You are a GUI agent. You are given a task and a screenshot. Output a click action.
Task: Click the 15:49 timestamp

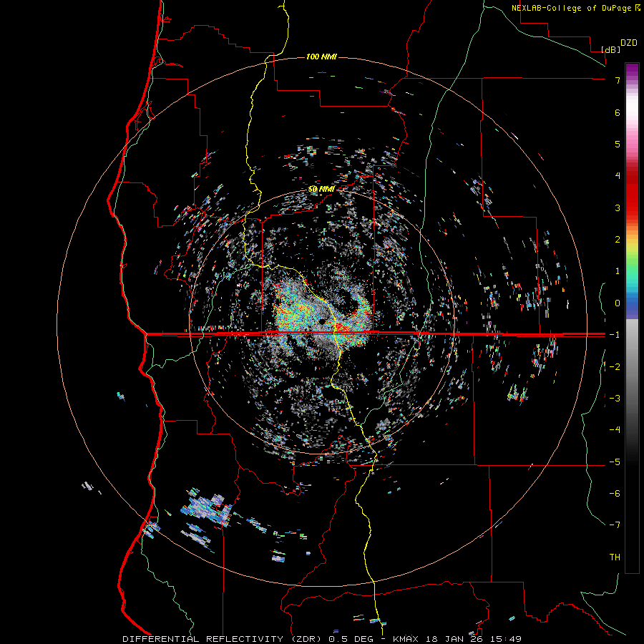[504, 639]
